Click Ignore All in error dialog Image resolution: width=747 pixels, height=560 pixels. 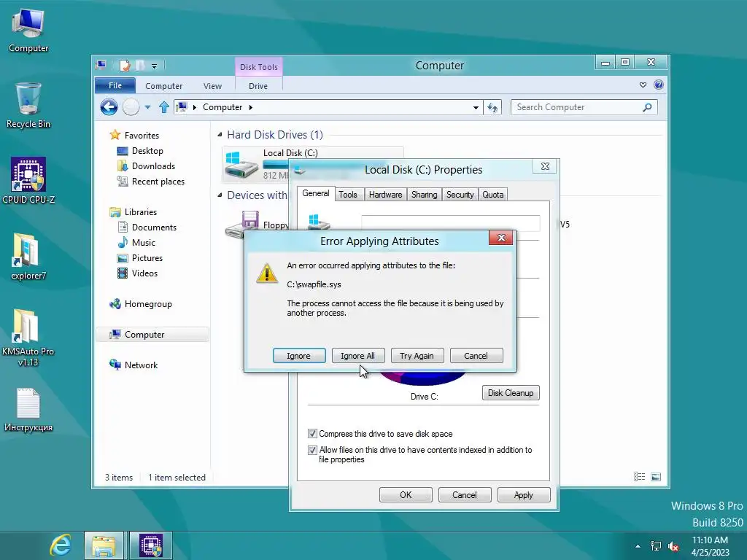(357, 356)
